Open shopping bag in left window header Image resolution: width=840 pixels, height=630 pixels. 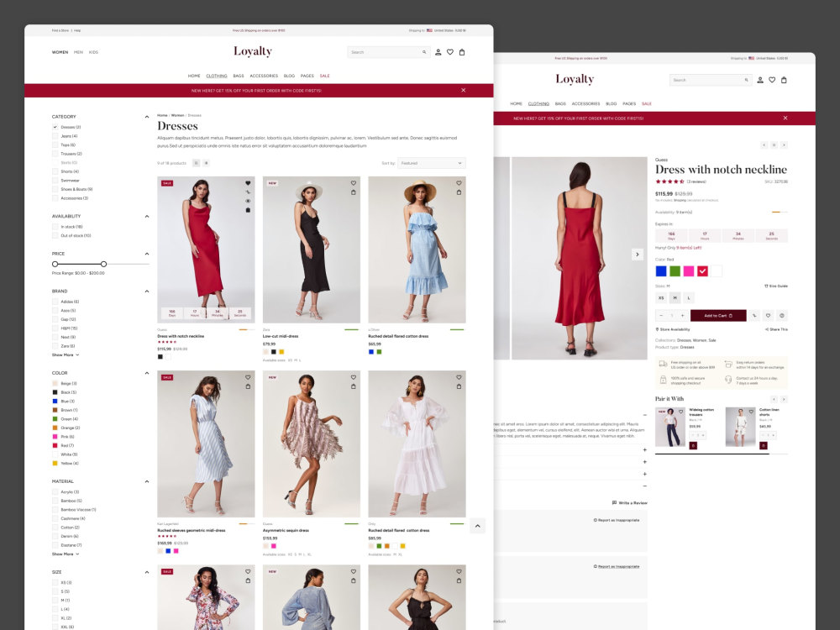pos(462,52)
